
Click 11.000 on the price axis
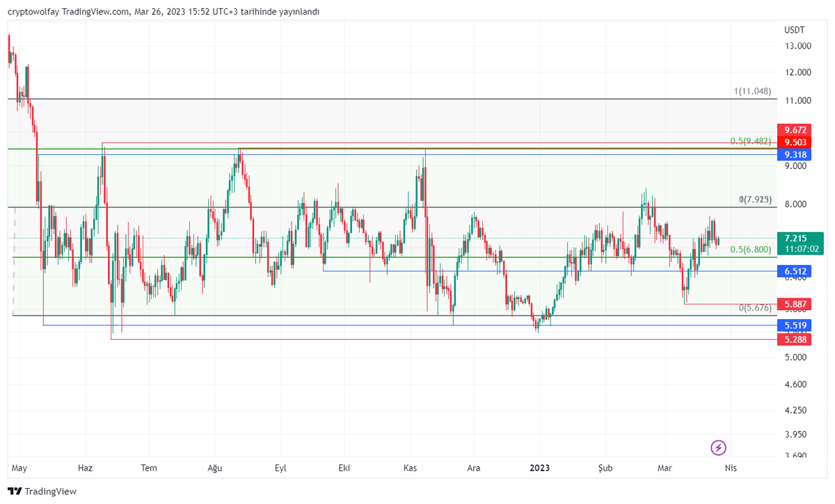tap(798, 101)
